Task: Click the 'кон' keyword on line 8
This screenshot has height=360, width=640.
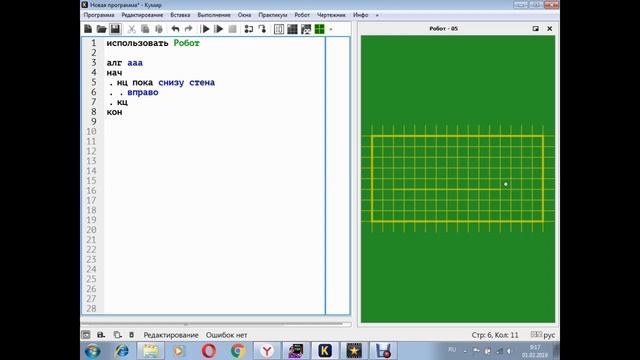Action: [114, 112]
